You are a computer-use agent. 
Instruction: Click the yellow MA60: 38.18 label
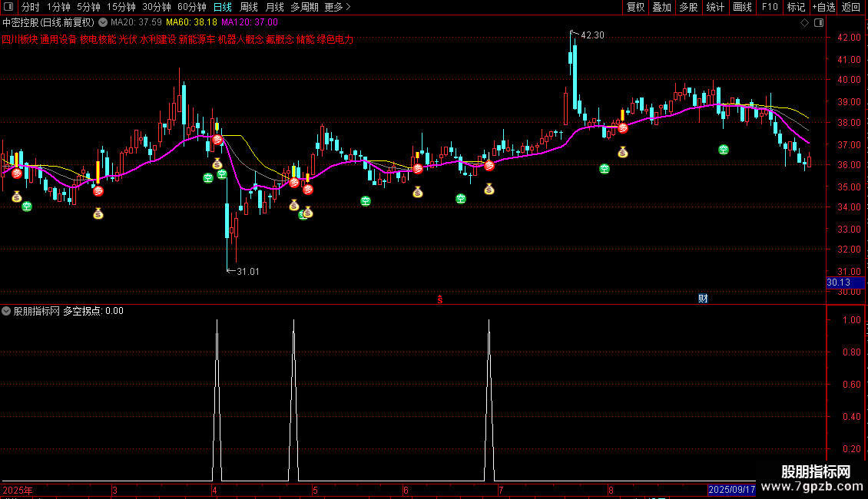point(191,22)
